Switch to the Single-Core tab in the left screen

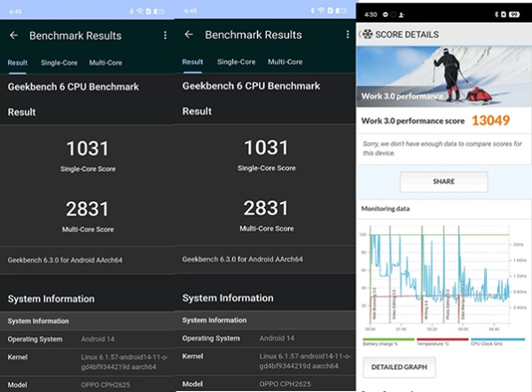coord(59,63)
